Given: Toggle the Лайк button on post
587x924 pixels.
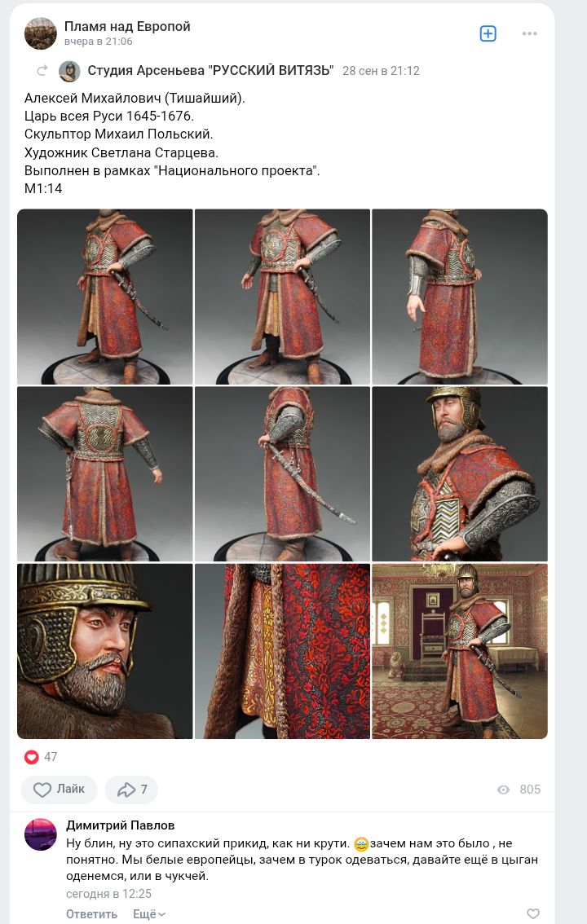Looking at the screenshot, I should pos(59,789).
